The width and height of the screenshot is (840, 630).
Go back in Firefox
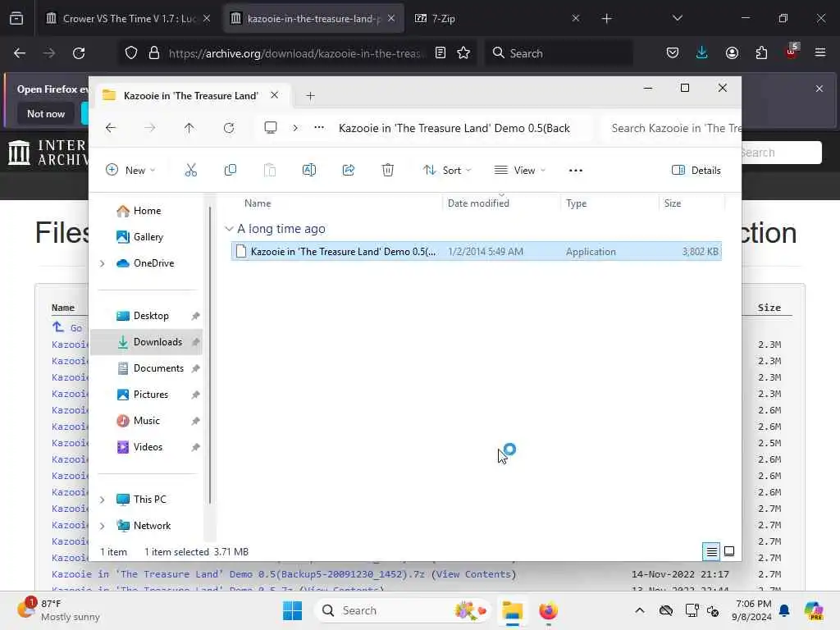[x=20, y=53]
